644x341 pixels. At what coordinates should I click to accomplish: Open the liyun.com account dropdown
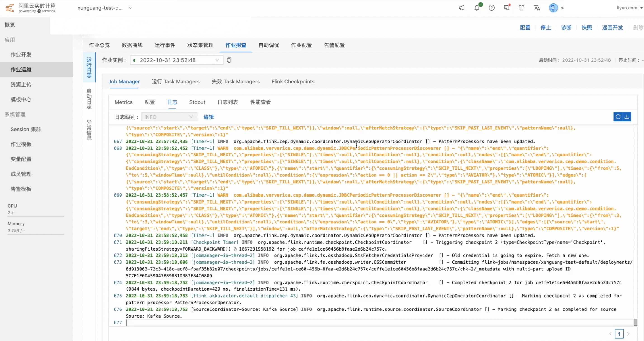pyautogui.click(x=628, y=8)
